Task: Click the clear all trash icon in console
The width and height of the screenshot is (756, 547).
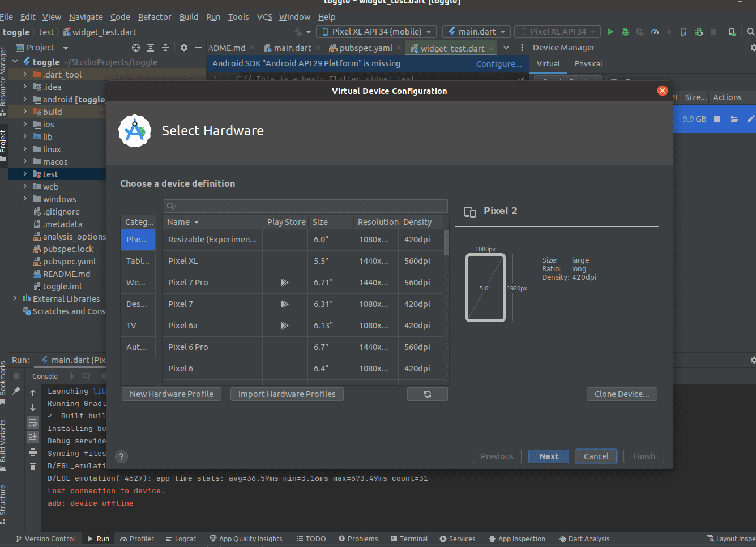Action: 33,467
